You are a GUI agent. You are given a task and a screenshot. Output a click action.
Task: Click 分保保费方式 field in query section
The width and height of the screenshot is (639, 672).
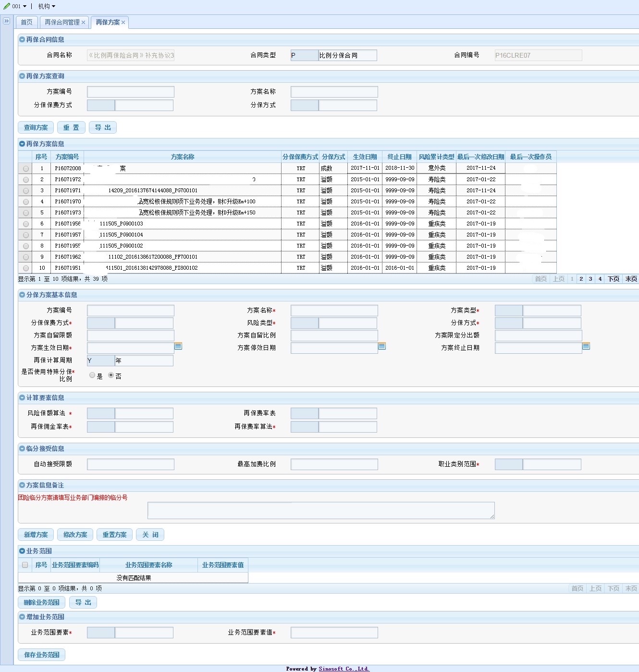(x=130, y=105)
